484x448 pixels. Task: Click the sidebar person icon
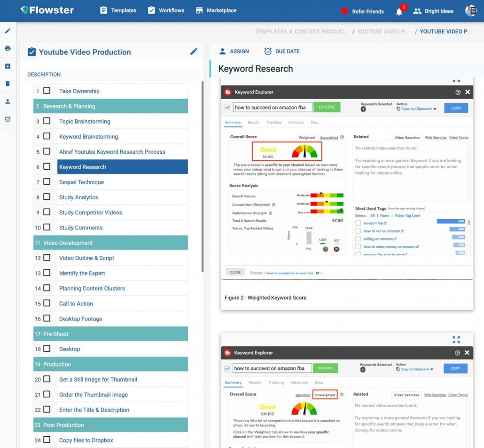(x=8, y=101)
